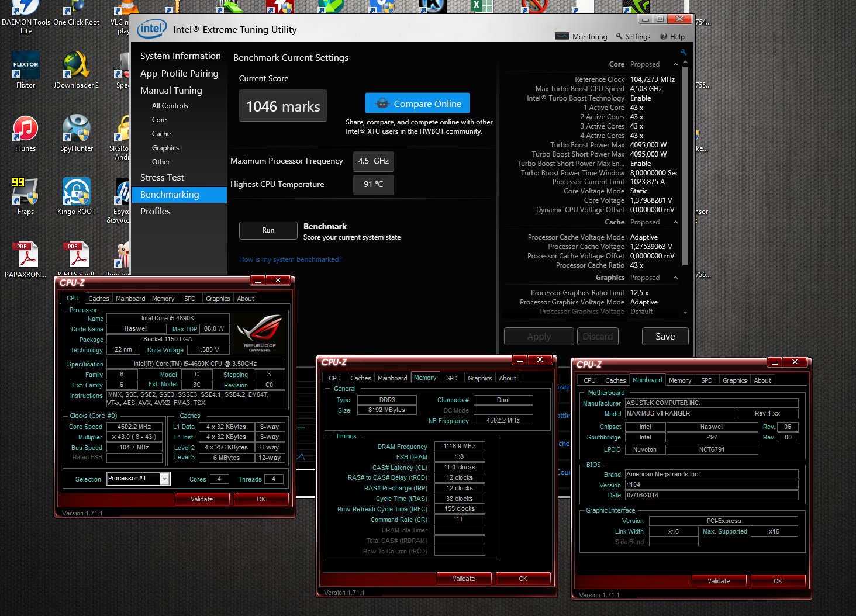Open Intel XTU Settings wrench
Image resolution: width=856 pixels, height=616 pixels.
click(x=619, y=36)
